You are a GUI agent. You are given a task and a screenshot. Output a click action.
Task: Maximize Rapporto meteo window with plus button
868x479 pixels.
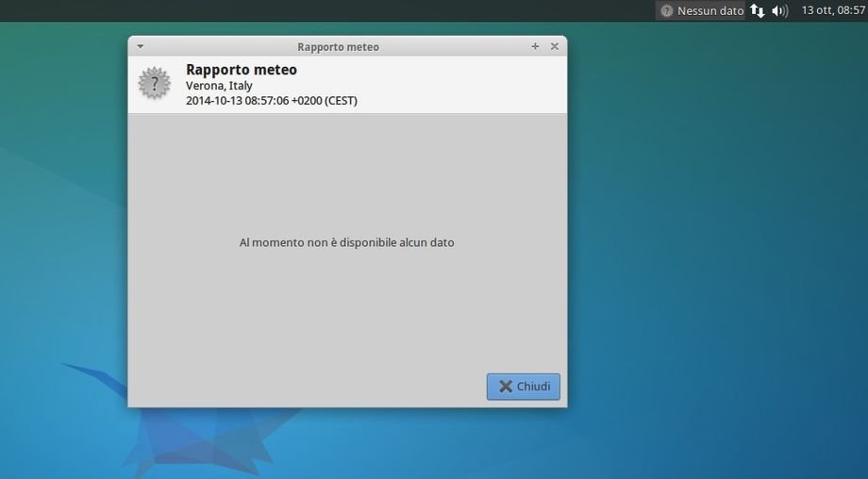[x=535, y=46]
